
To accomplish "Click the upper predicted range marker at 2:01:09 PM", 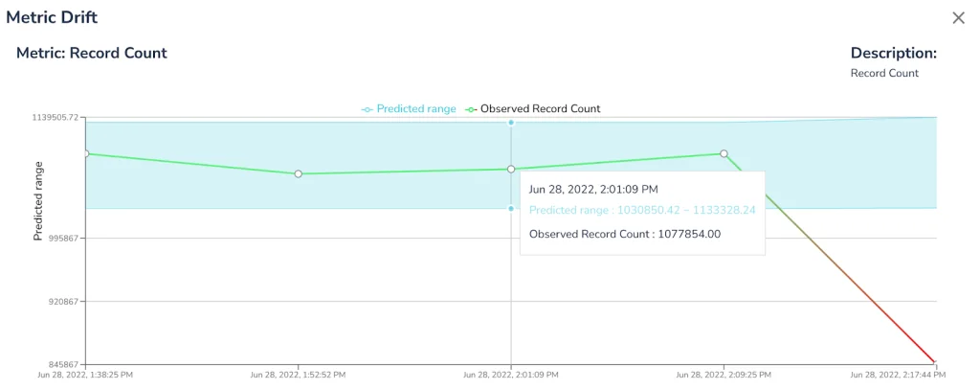I will 511,123.
